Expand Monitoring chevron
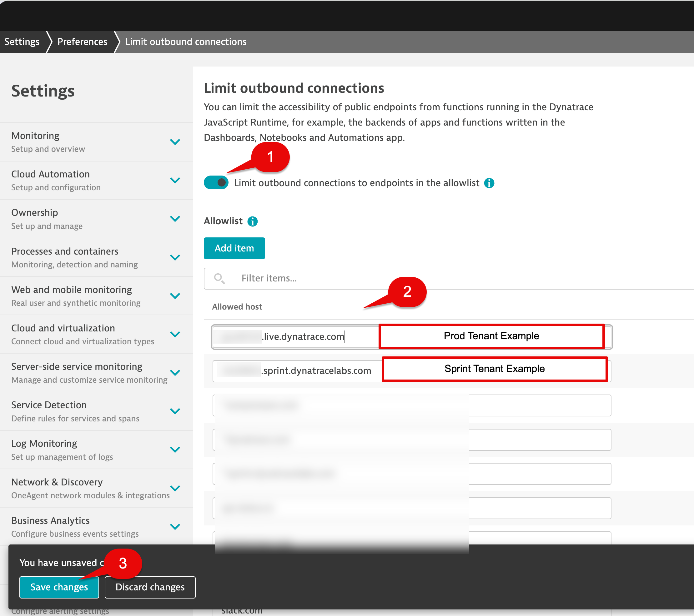 [175, 142]
